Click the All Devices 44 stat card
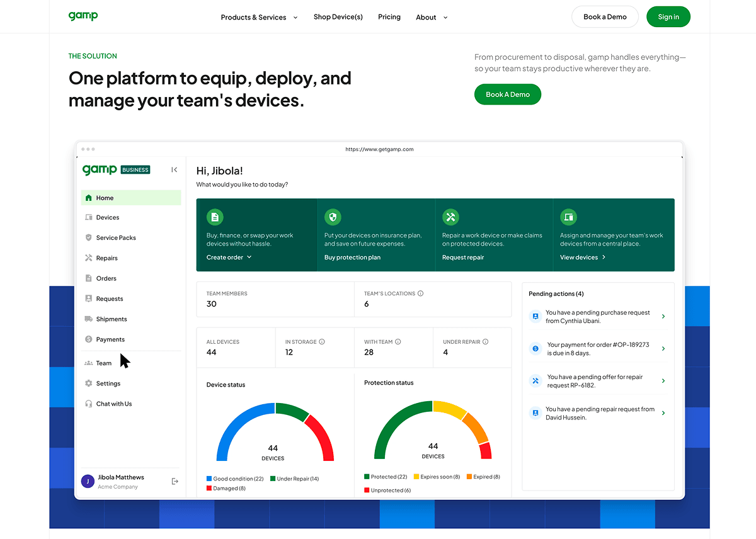Image resolution: width=756 pixels, height=539 pixels. pyautogui.click(x=236, y=347)
